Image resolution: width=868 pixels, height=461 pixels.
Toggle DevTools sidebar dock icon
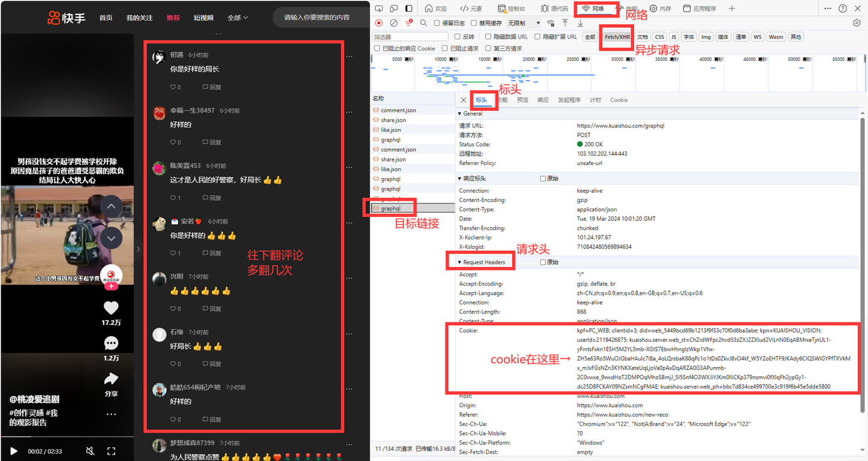tap(409, 8)
